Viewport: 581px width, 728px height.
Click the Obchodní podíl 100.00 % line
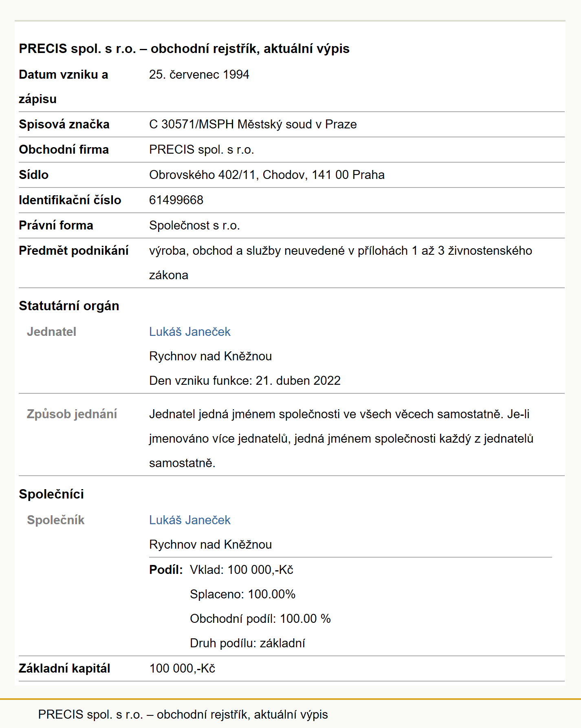pos(260,619)
